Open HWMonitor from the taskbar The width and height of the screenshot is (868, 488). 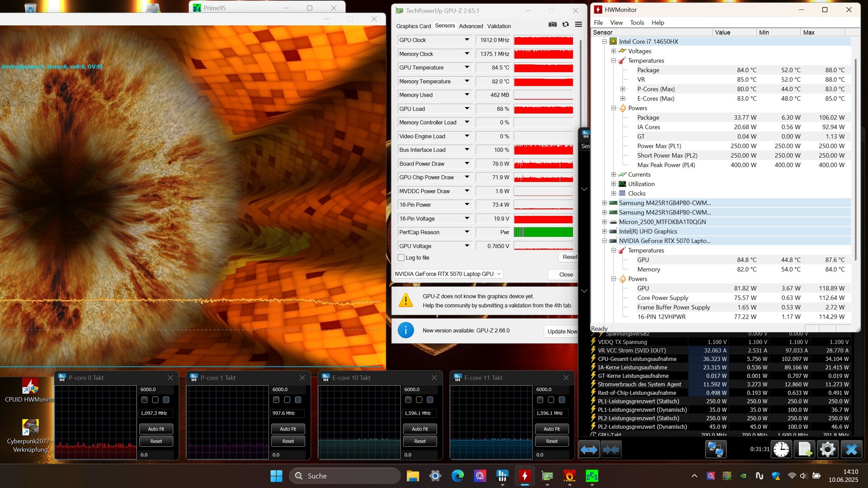(x=524, y=476)
